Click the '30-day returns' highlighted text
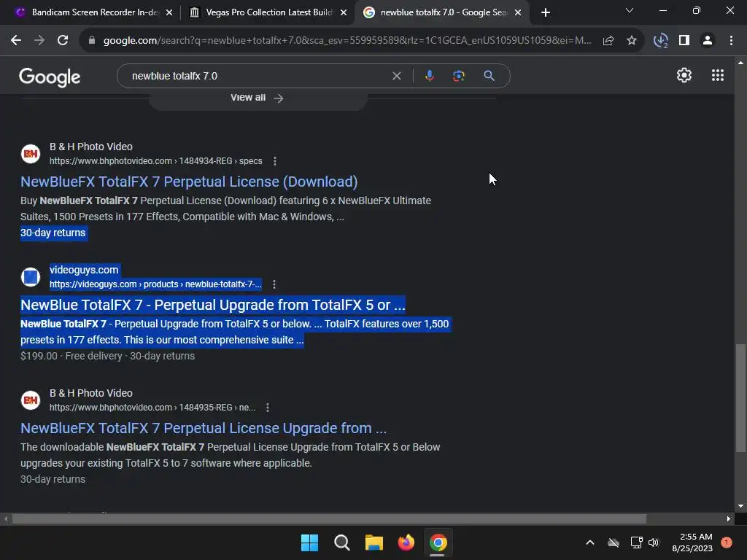This screenshot has width=747, height=560. pos(53,233)
